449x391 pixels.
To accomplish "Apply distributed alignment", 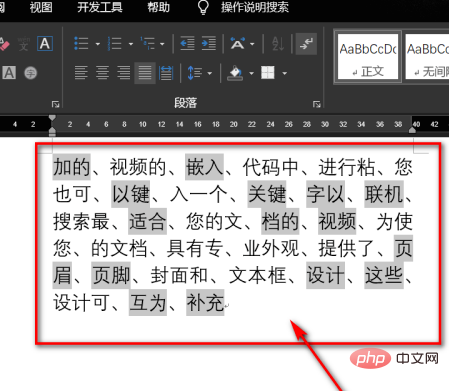I will tap(166, 73).
